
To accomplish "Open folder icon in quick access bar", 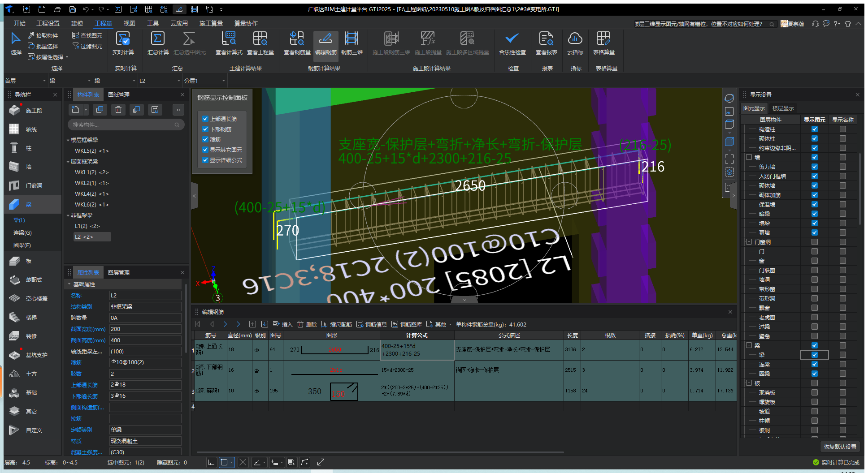I will (57, 9).
